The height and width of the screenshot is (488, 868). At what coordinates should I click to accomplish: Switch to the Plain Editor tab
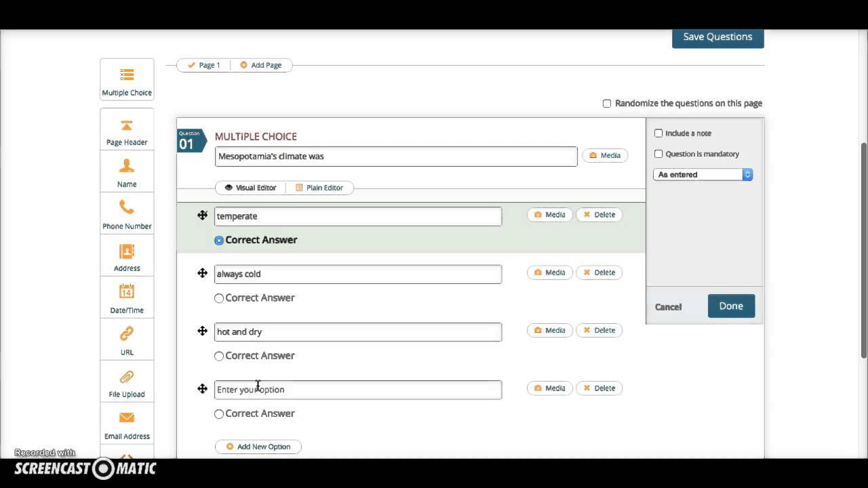(319, 188)
